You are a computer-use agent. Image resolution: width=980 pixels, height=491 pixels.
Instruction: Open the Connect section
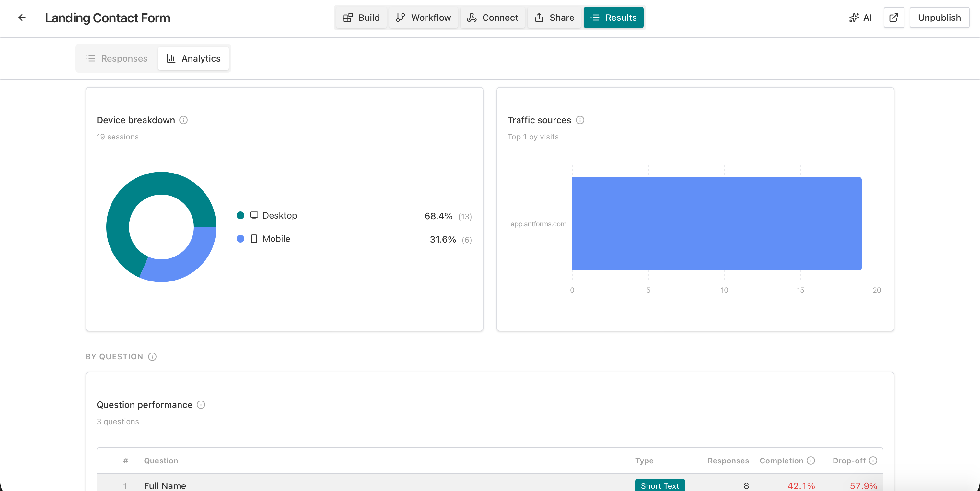pos(493,18)
